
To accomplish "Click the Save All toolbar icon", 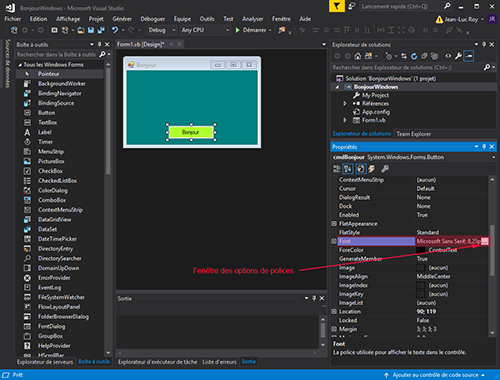I will click(101, 30).
